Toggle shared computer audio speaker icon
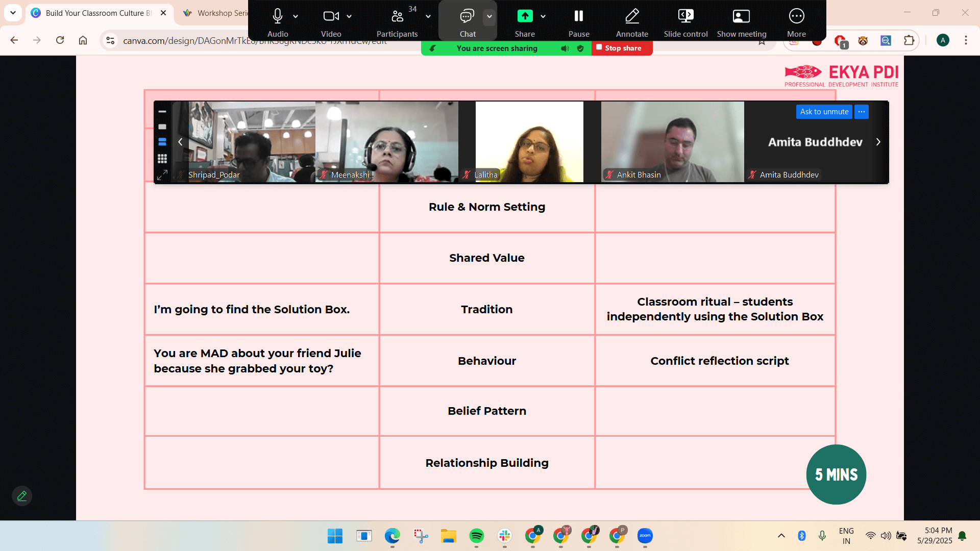 [x=565, y=48]
